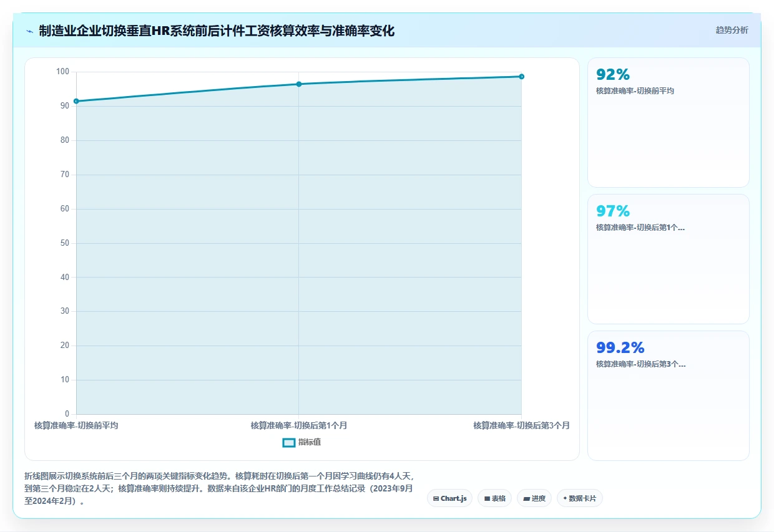Click the chart title text

(x=217, y=31)
